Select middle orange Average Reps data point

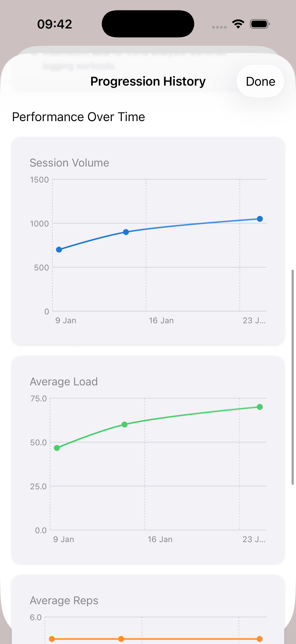tap(121, 639)
